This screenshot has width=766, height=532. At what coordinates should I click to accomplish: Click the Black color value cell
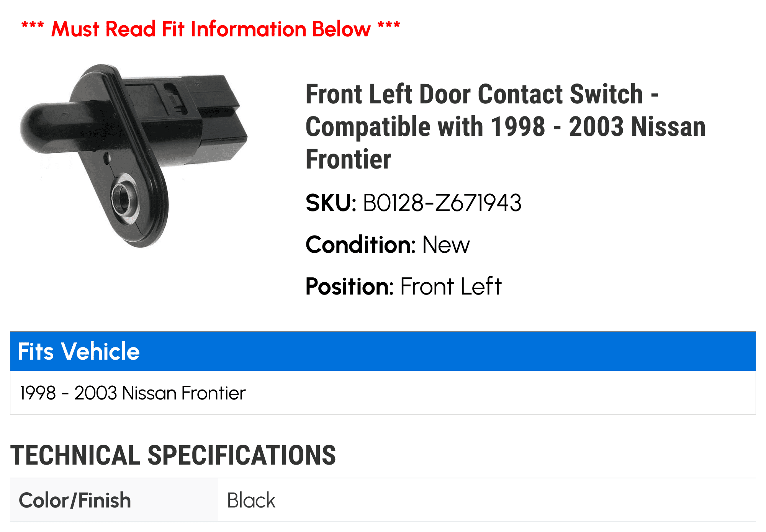point(251,500)
